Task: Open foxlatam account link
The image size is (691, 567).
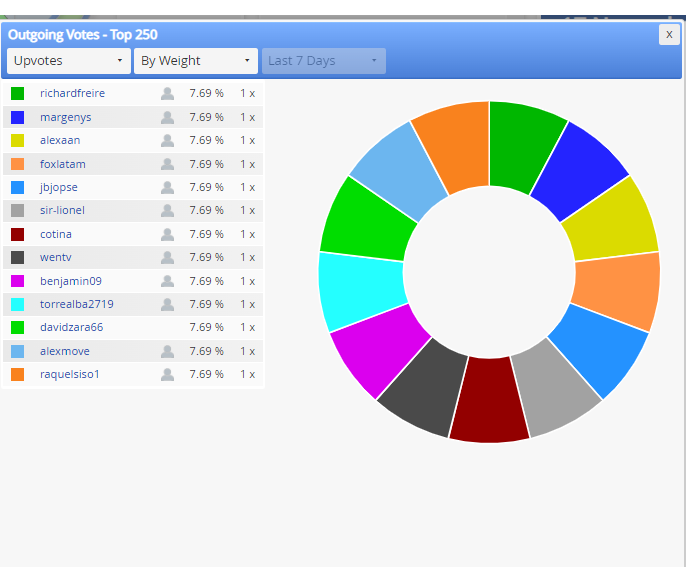Action: pyautogui.click(x=63, y=164)
